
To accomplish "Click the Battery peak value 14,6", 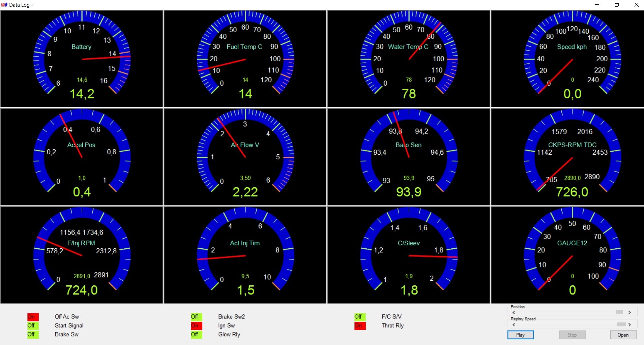I will (82, 80).
